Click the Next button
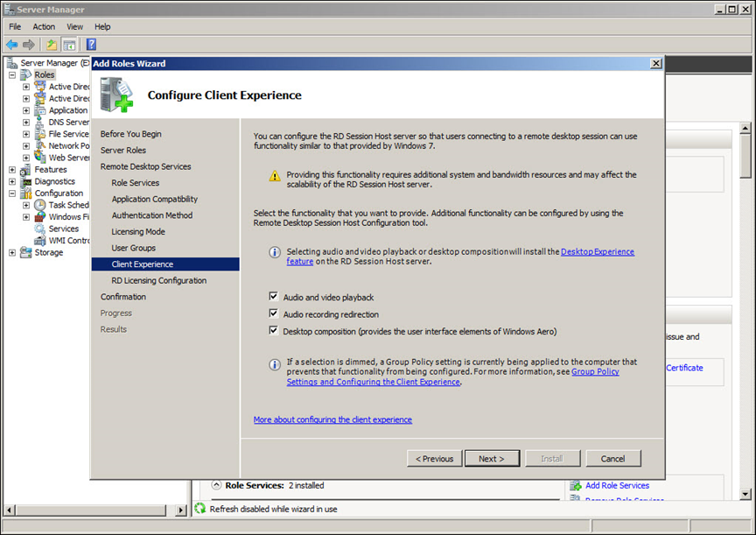This screenshot has width=756, height=535. 492,459
